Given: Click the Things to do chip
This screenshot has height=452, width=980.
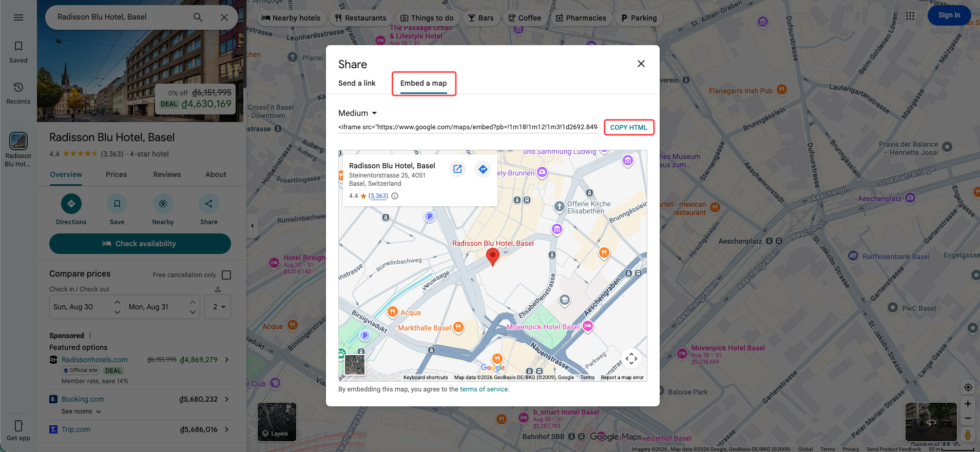Looking at the screenshot, I should [427, 18].
